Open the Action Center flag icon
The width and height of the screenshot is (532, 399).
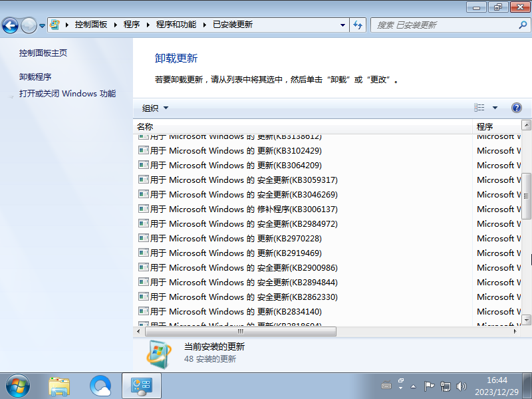(429, 386)
